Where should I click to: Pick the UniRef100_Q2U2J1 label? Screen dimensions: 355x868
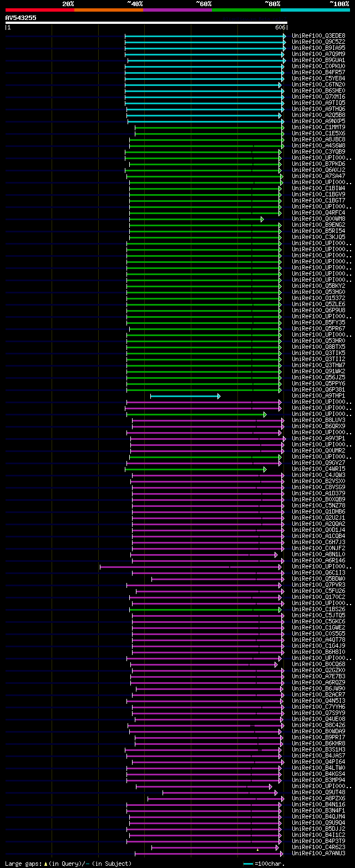point(318,517)
